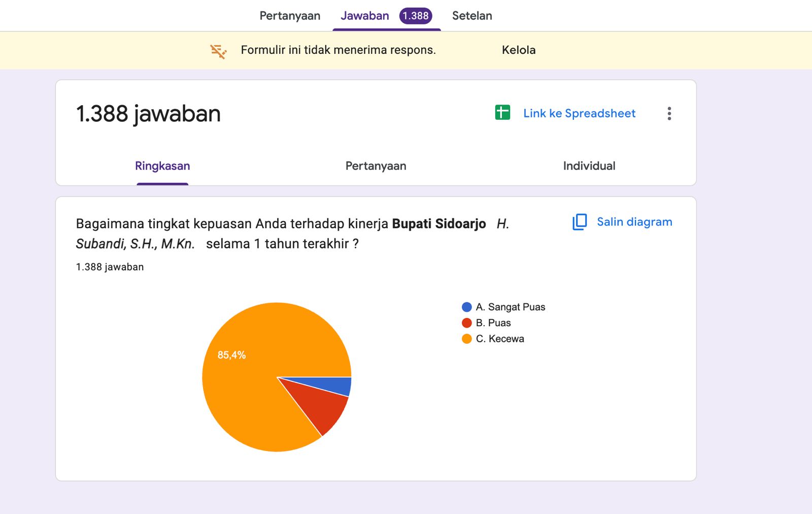Click the Kelola button
The height and width of the screenshot is (514, 812).
[518, 50]
